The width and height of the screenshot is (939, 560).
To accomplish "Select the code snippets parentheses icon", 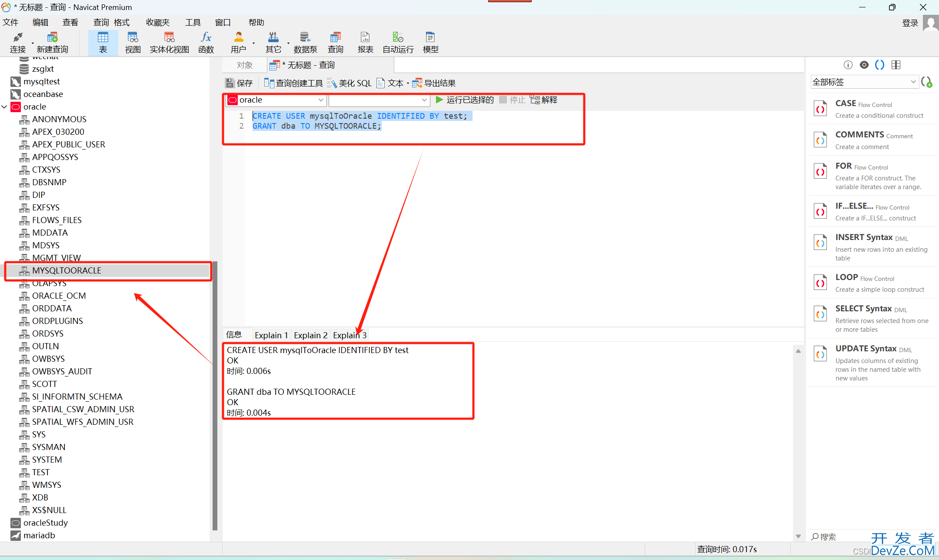I will tap(880, 65).
